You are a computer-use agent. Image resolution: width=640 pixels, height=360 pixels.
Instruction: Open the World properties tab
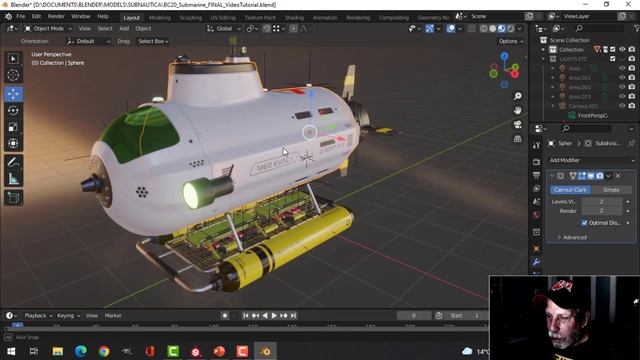537,215
